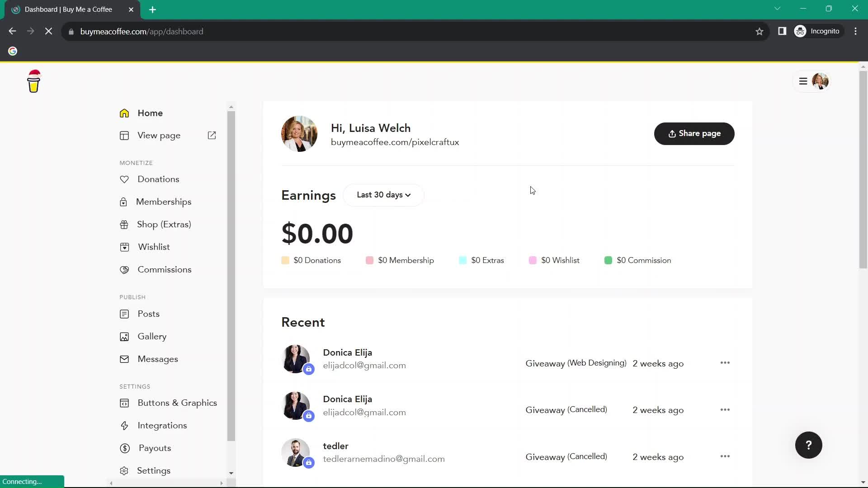Expand the options for tedler Giveaway Cancelled
This screenshot has height=488, width=868.
[x=726, y=456]
